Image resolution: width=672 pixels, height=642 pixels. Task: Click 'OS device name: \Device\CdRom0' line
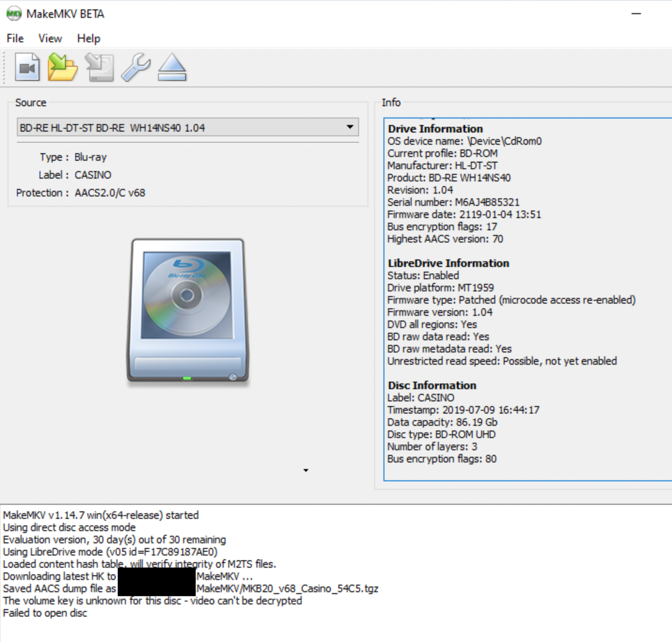coord(464,141)
